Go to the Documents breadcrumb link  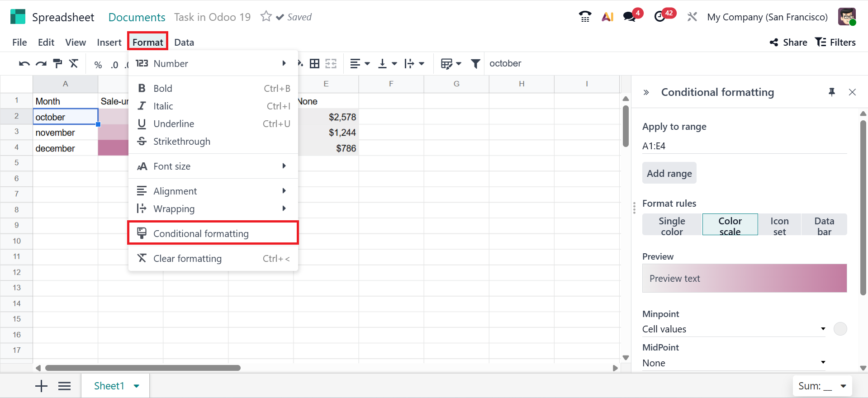[x=137, y=17]
